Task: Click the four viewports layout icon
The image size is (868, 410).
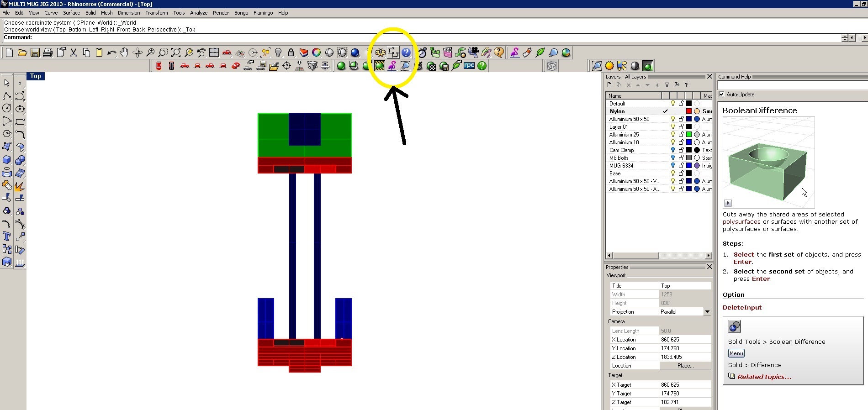Action: click(x=214, y=53)
